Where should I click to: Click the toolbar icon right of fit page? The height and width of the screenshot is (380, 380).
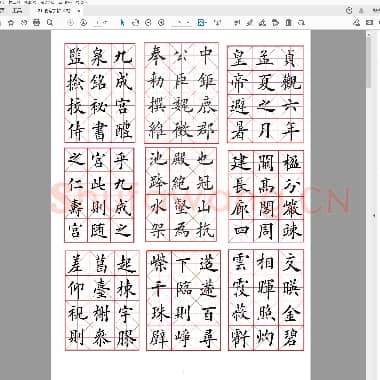[x=217, y=23]
